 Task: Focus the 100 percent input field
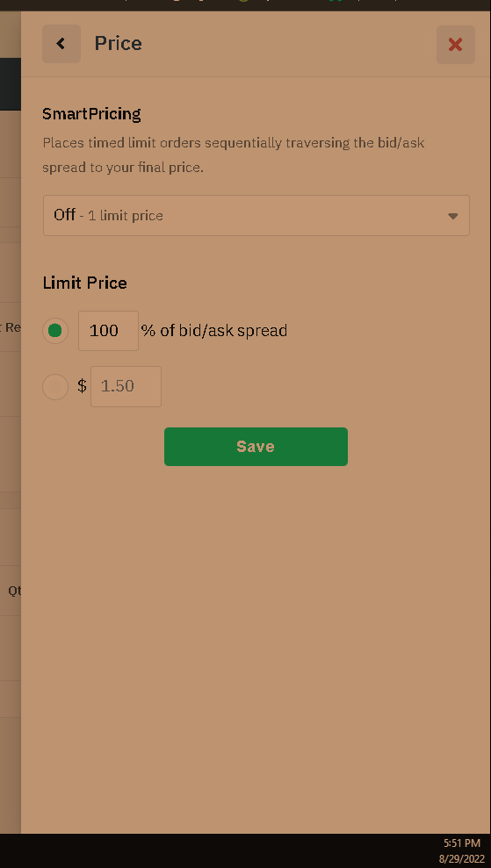coord(108,331)
